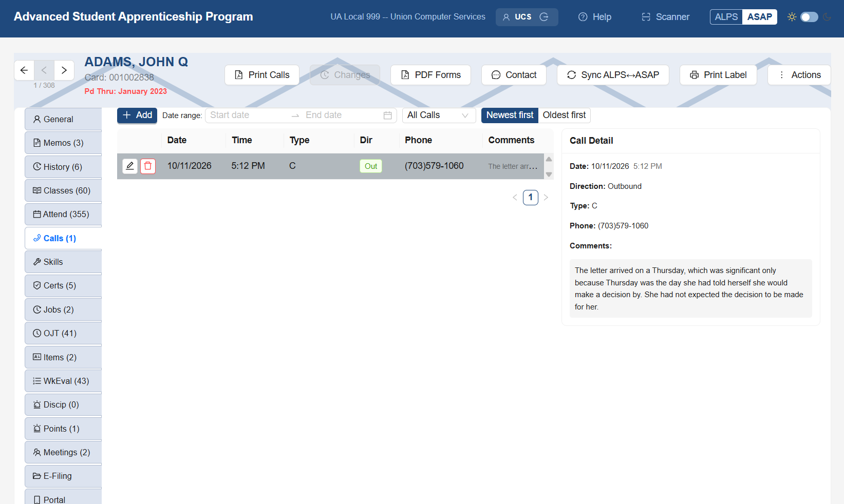Open the Scanner tool

[x=665, y=17]
